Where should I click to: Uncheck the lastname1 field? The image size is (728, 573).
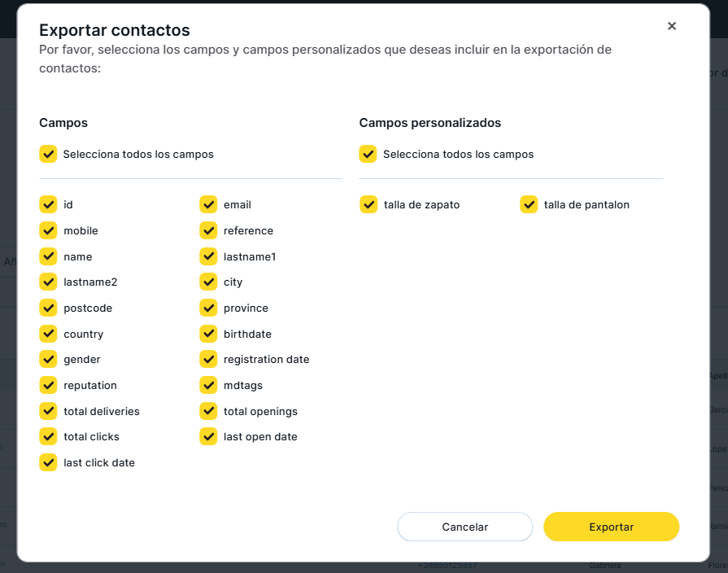[x=208, y=256]
